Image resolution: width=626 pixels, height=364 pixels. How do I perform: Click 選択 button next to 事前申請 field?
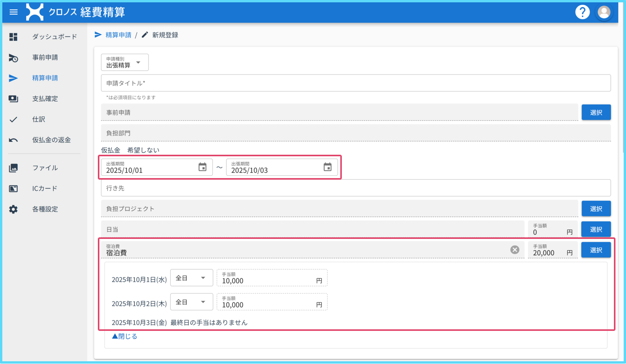pos(596,113)
